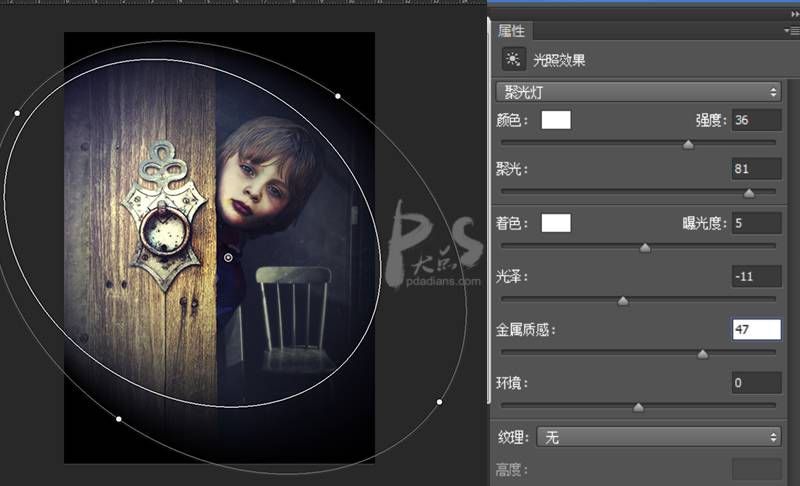Click the 光泽 value field showing -11
The height and width of the screenshot is (486, 800).
tap(757, 276)
